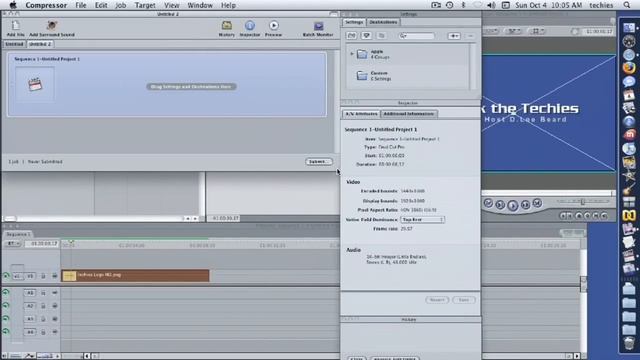Click the go-to-next-edit button in Canvas
The image size is (640, 360).
tap(538, 203)
